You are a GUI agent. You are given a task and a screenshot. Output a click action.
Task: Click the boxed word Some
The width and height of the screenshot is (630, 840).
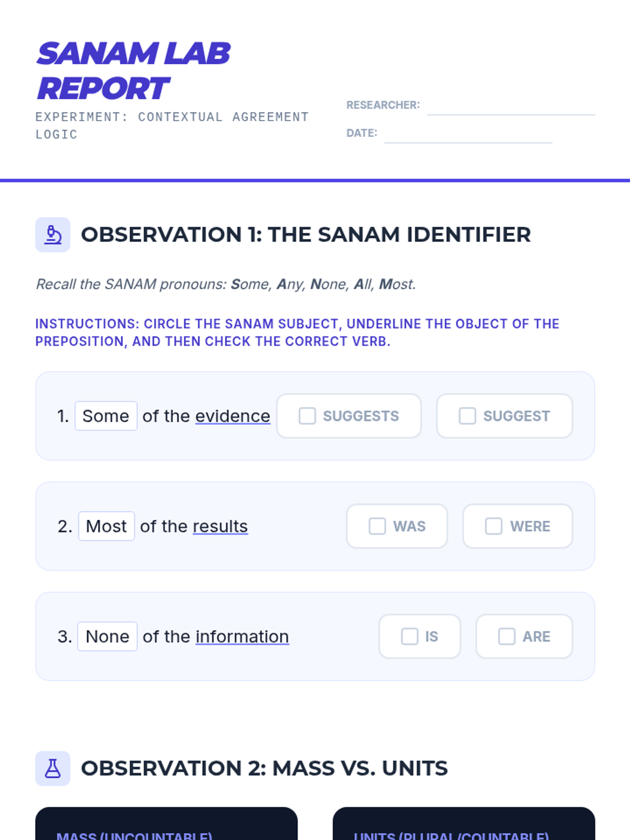(106, 416)
